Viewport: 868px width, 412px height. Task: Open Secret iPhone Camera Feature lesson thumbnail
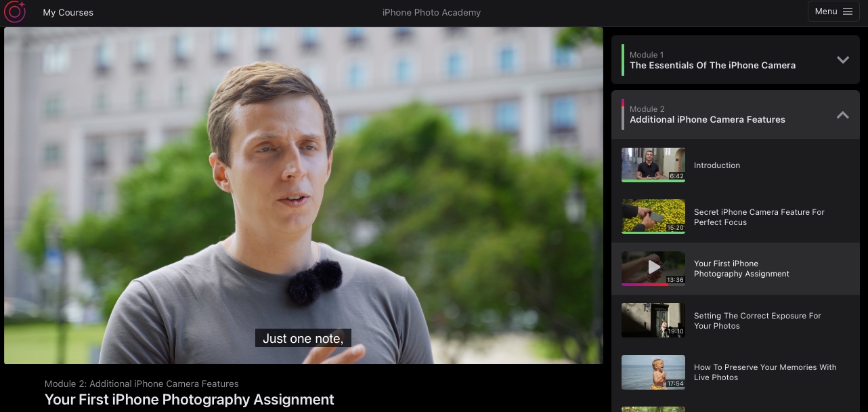pyautogui.click(x=653, y=216)
